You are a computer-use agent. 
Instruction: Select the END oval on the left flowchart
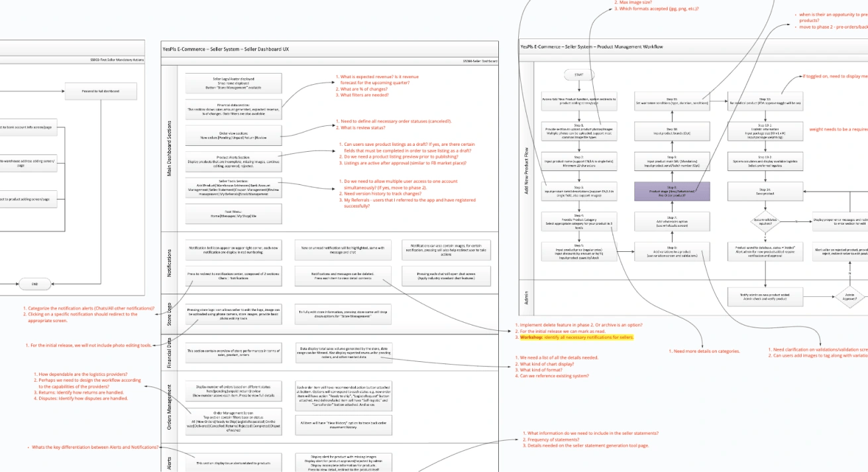coord(34,284)
